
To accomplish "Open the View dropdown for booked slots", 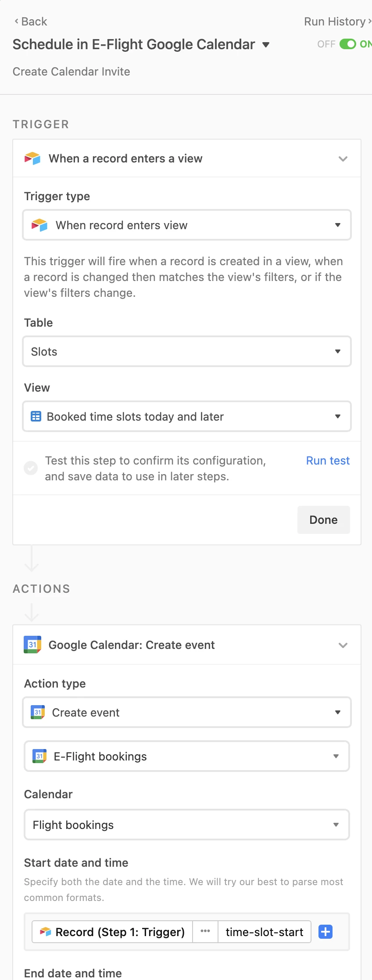I will tap(187, 416).
